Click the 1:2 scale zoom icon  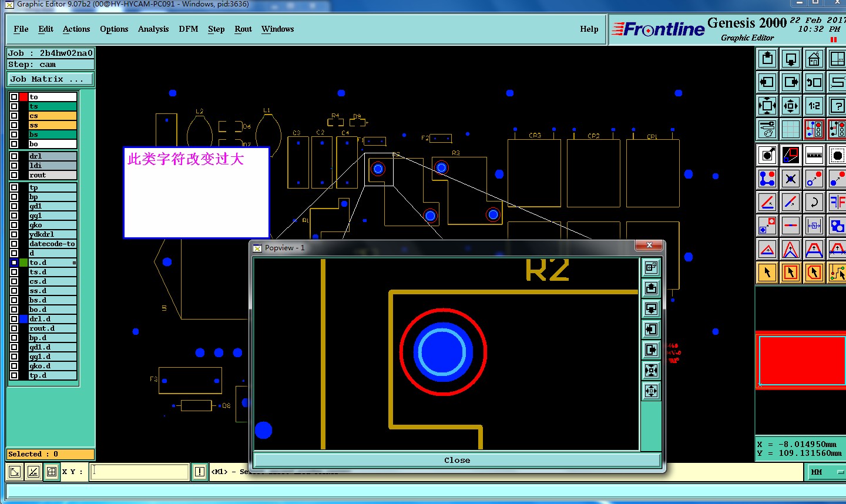(814, 106)
